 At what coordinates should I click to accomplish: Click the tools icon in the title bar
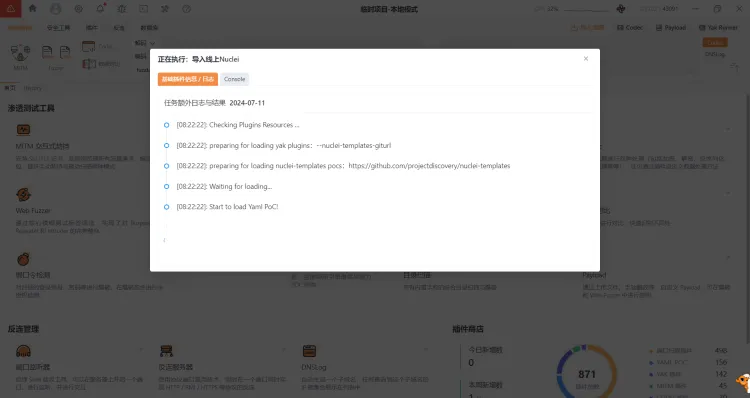pyautogui.click(x=165, y=9)
